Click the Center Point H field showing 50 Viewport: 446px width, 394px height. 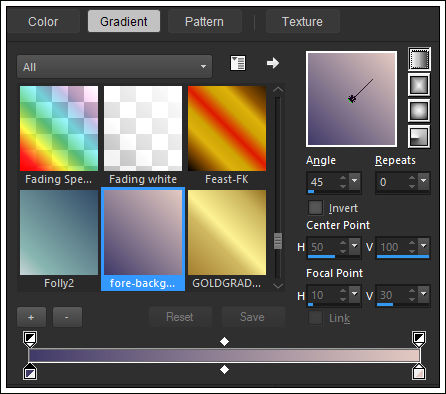coord(323,247)
